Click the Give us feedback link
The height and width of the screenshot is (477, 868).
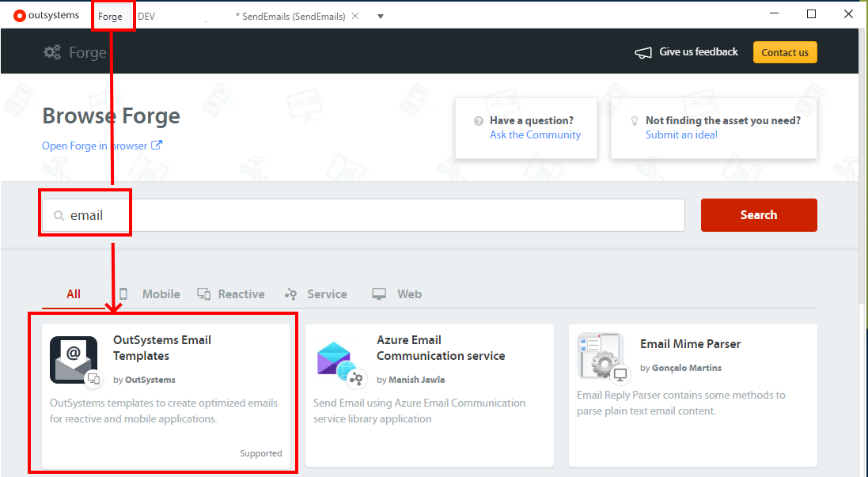[699, 52]
